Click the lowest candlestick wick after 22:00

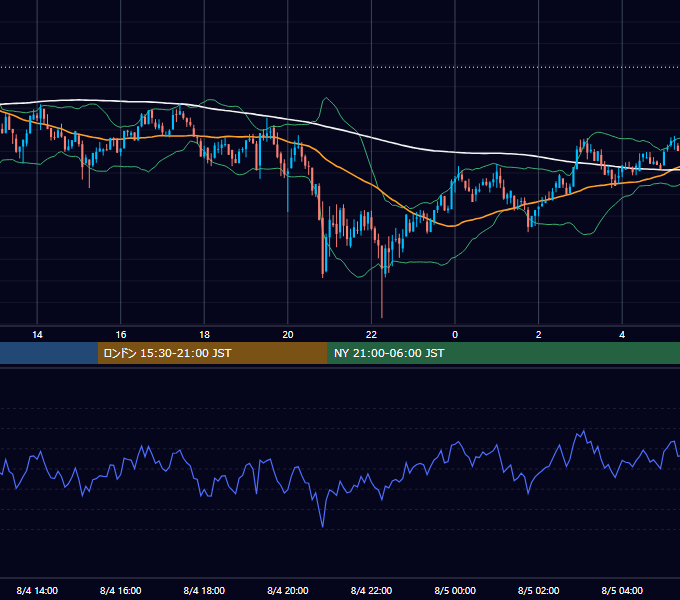[382, 295]
